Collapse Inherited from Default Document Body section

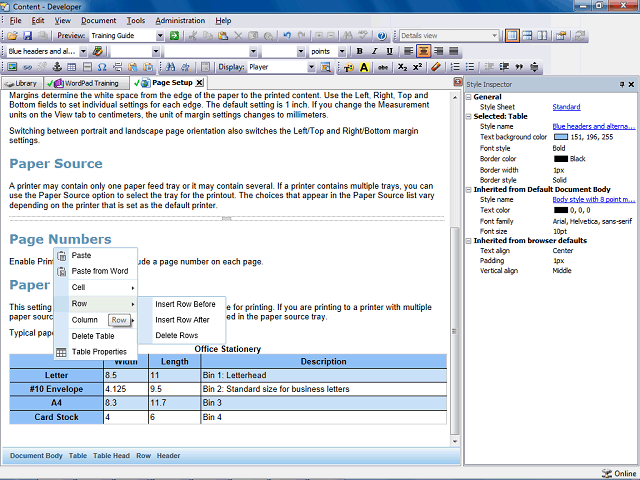click(x=469, y=190)
